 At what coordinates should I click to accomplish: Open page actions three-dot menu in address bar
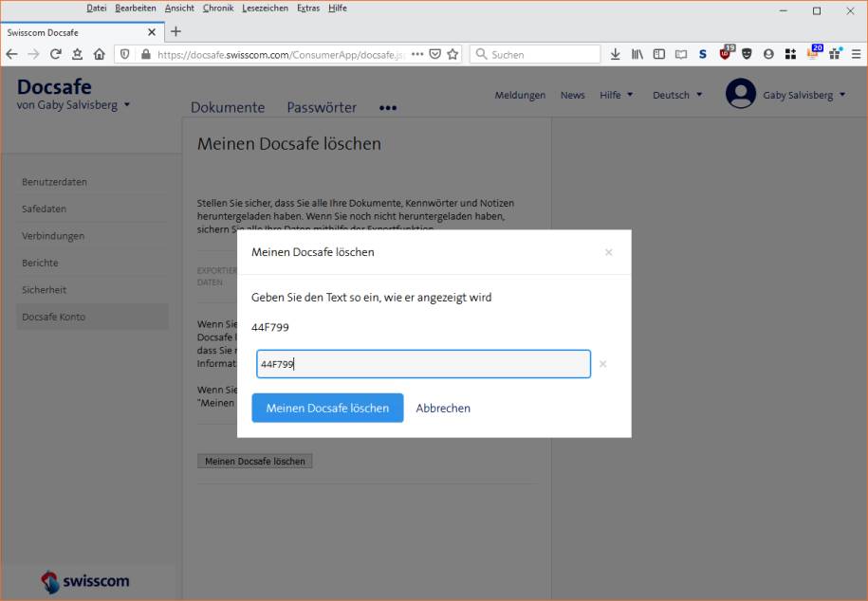(417, 54)
